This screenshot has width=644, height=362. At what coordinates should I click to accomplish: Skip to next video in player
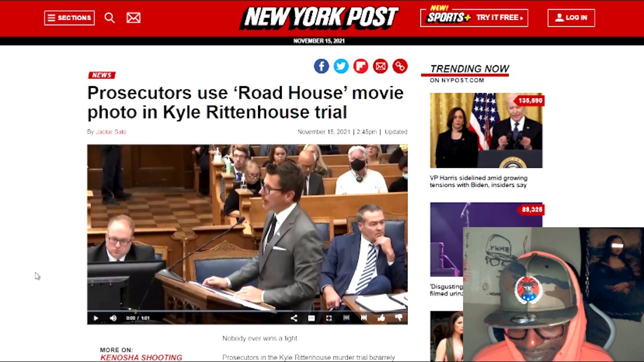click(x=364, y=318)
